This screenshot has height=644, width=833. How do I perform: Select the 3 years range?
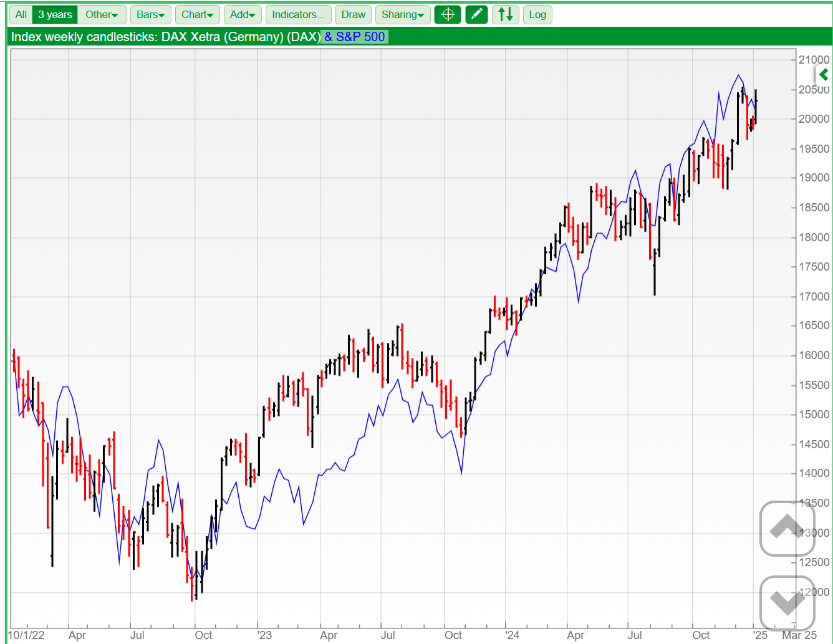point(55,14)
